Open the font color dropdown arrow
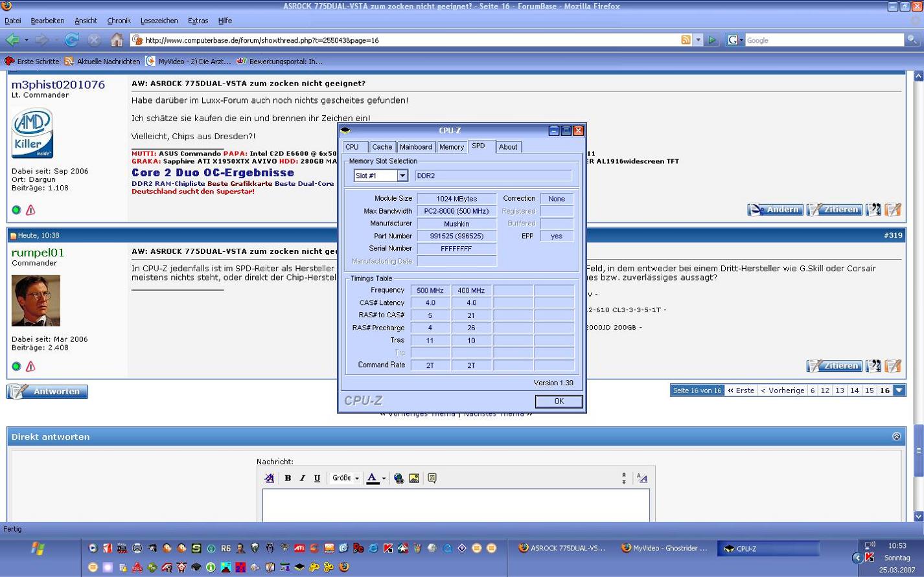This screenshot has width=924, height=577. point(384,479)
